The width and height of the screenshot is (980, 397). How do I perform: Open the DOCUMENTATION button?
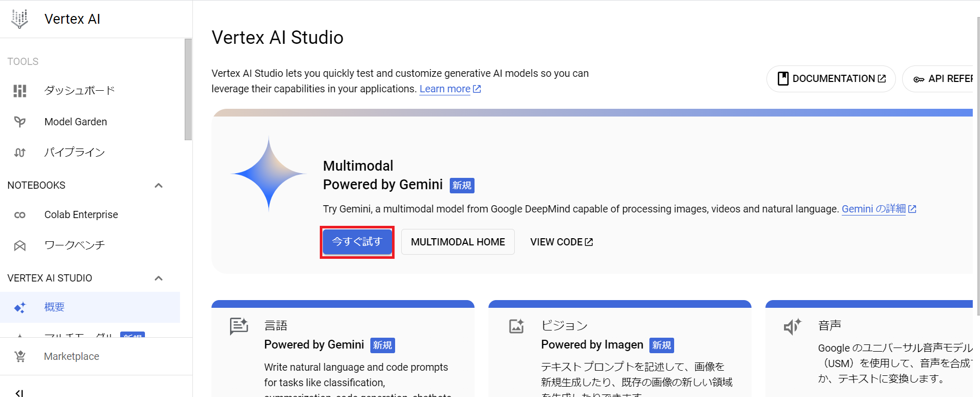tap(831, 79)
